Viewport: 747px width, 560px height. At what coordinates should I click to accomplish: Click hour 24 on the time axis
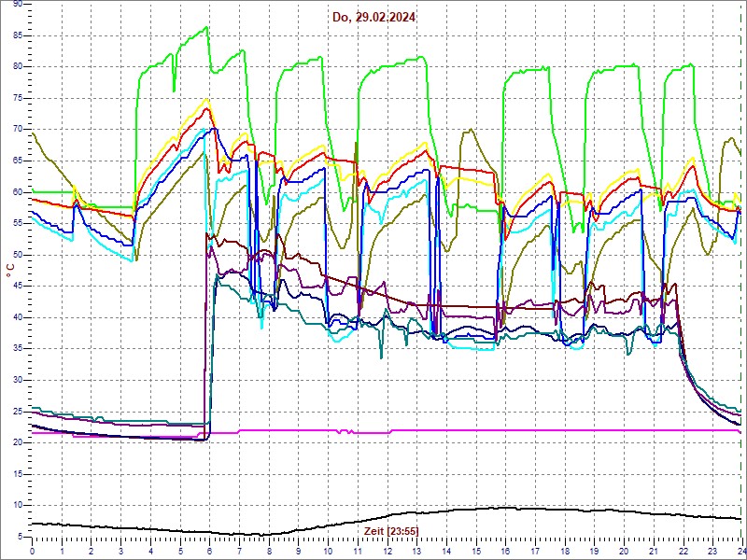pyautogui.click(x=741, y=549)
